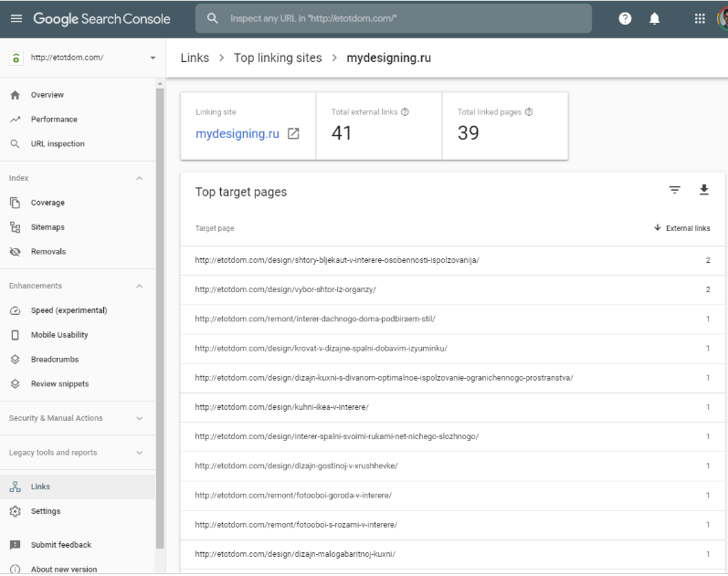Go to Mobile Usability report
The height and width of the screenshot is (576, 728).
coord(59,335)
